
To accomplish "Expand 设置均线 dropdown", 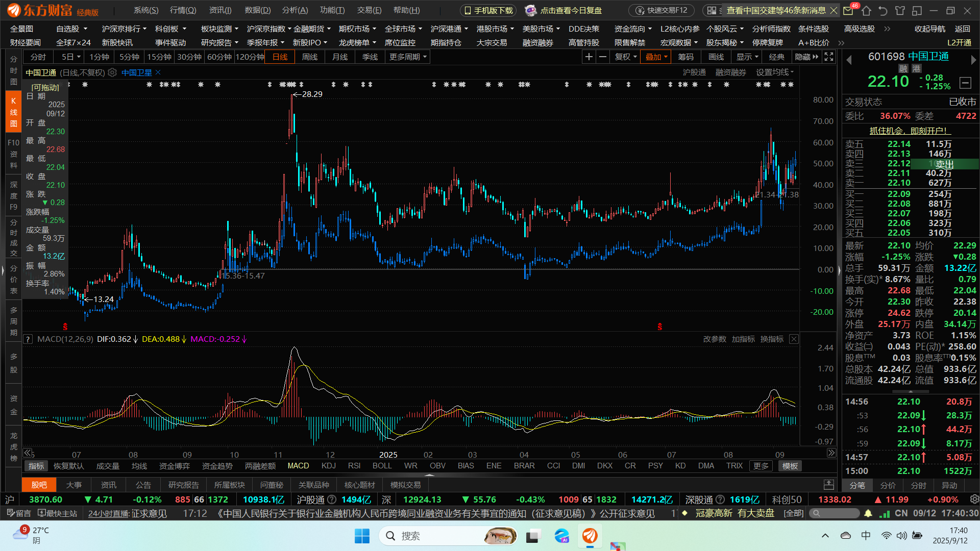I will click(x=775, y=72).
